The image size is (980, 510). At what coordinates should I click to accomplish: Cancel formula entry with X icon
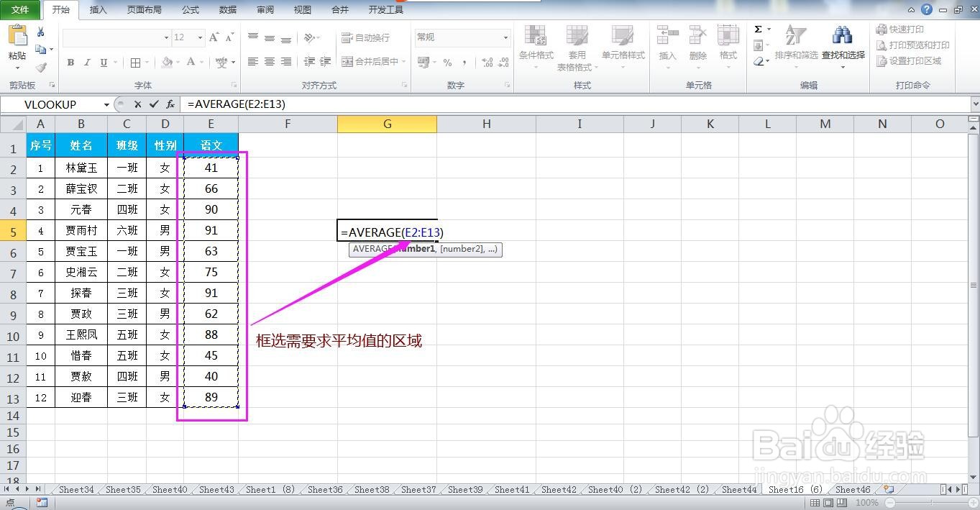click(137, 104)
